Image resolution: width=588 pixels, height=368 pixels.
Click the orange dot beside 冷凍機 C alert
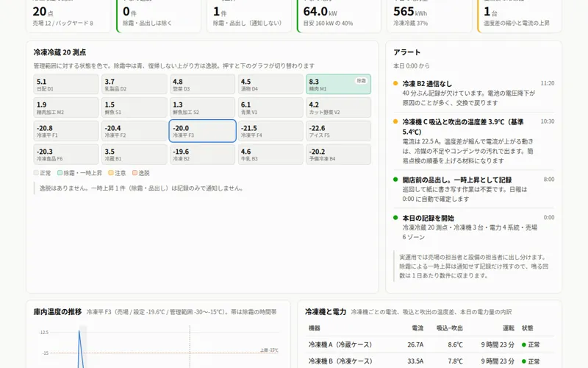pos(395,121)
